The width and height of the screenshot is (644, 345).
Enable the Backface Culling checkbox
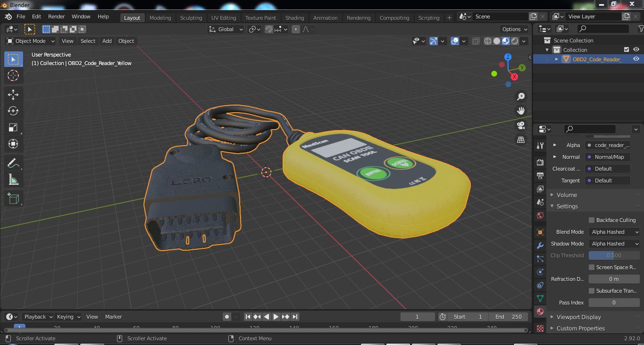coord(592,220)
